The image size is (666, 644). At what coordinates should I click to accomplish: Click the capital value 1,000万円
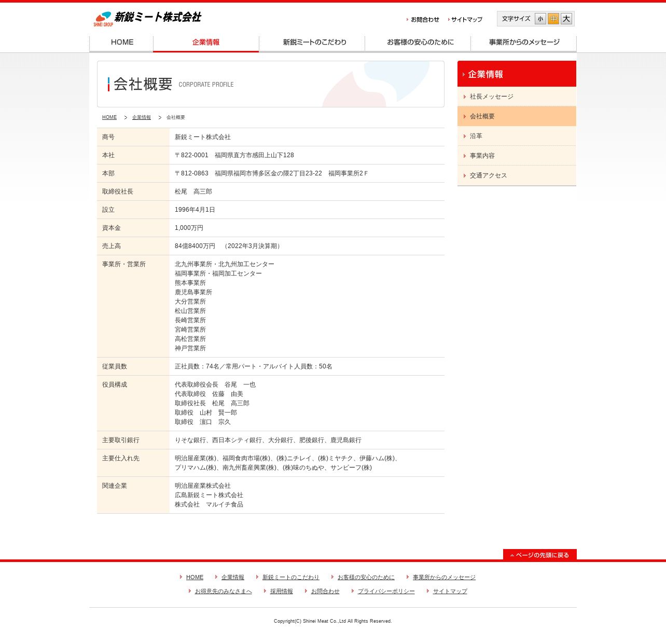tap(189, 228)
